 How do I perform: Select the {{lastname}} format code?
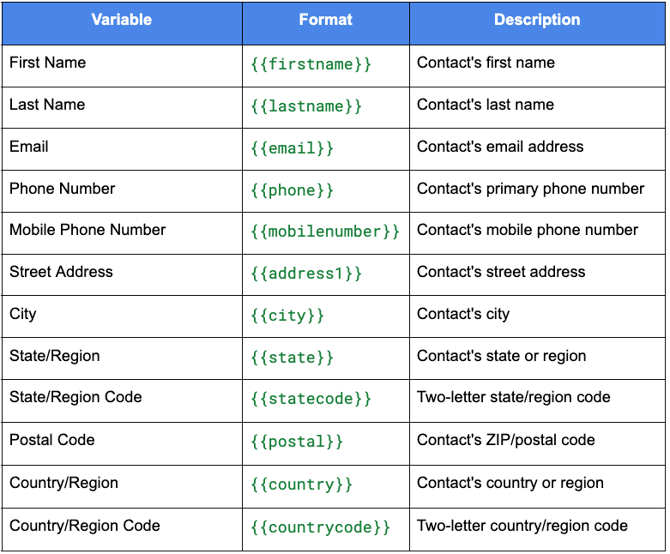click(306, 106)
